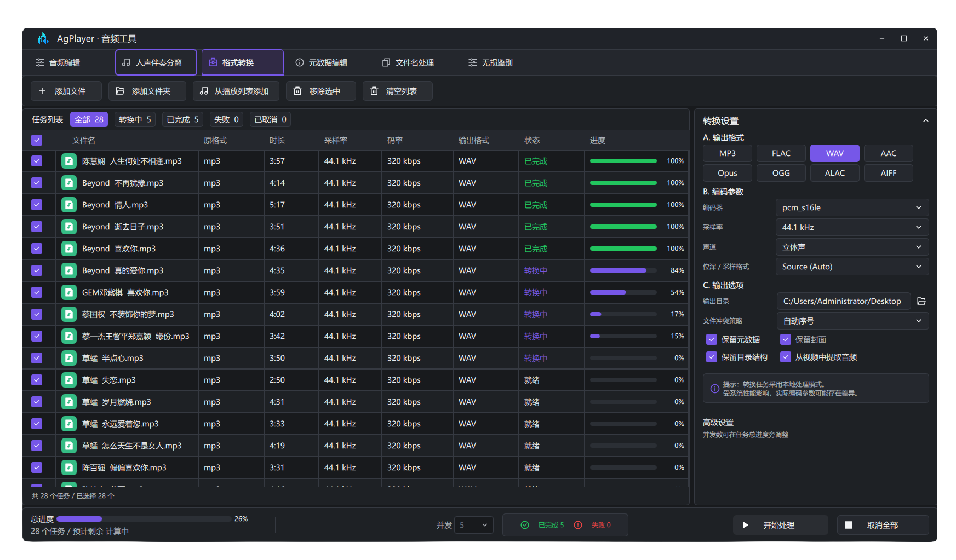This screenshot has height=560, width=956.
Task: Click the sliders icon beside 无损鉴别
Action: tap(473, 62)
